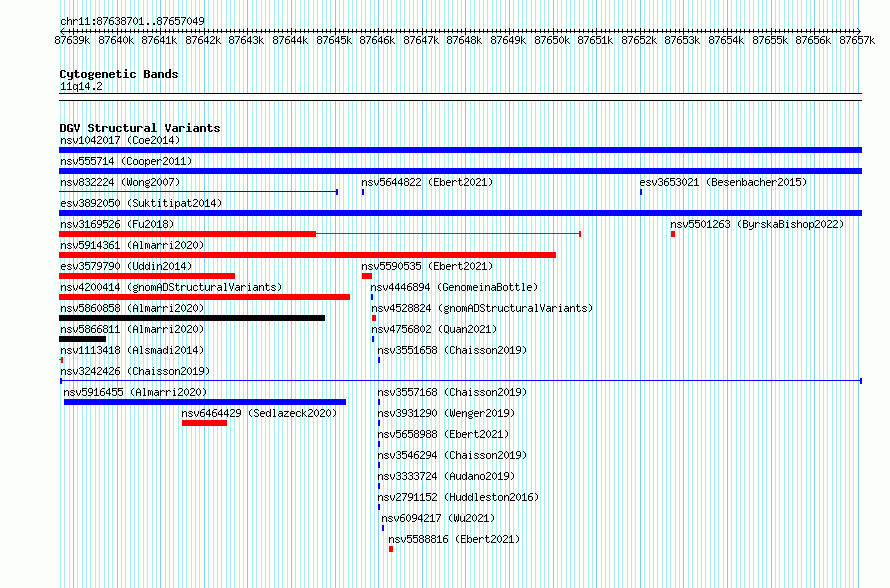Click nsv5860858 (Almarri2020) label
Viewport: 890px width, 588px height.
[132, 308]
